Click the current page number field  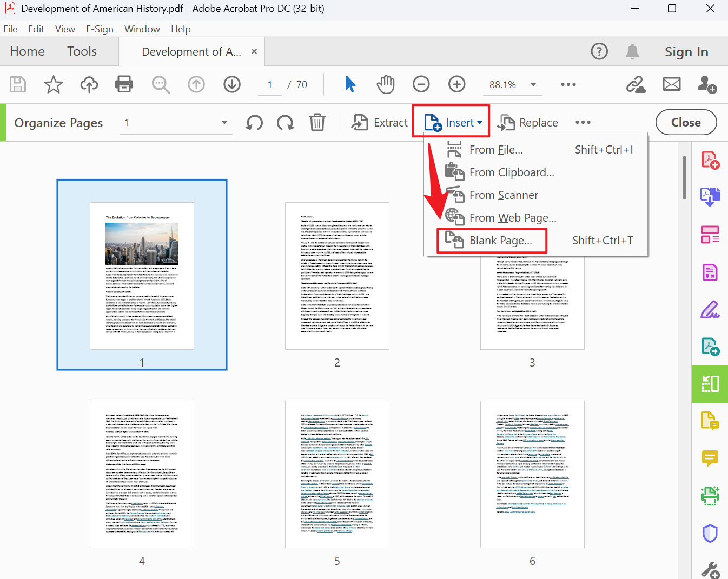coord(270,85)
